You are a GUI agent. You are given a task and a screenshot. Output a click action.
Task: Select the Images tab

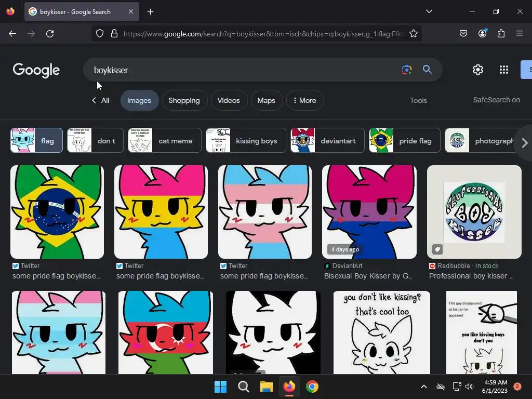click(139, 100)
